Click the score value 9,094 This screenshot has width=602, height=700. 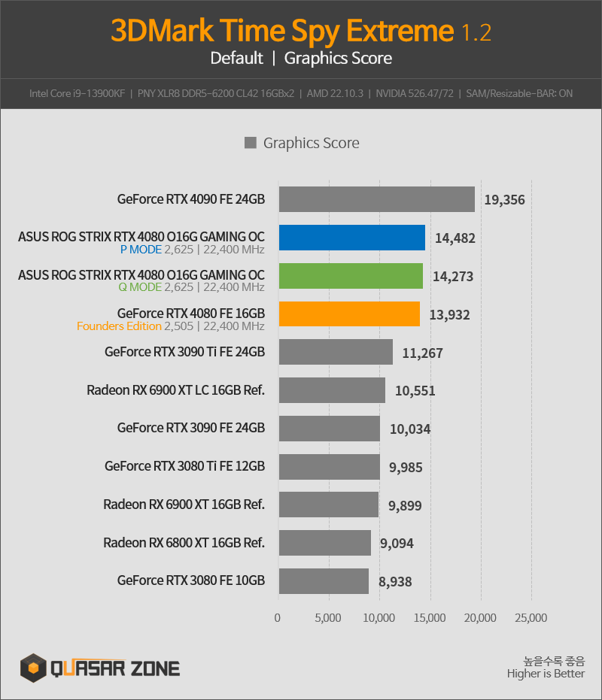point(397,544)
